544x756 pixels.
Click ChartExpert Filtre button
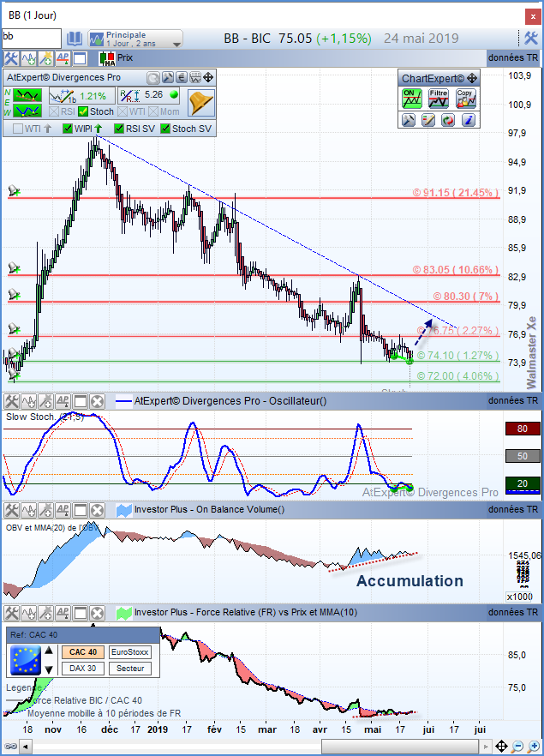pos(439,98)
